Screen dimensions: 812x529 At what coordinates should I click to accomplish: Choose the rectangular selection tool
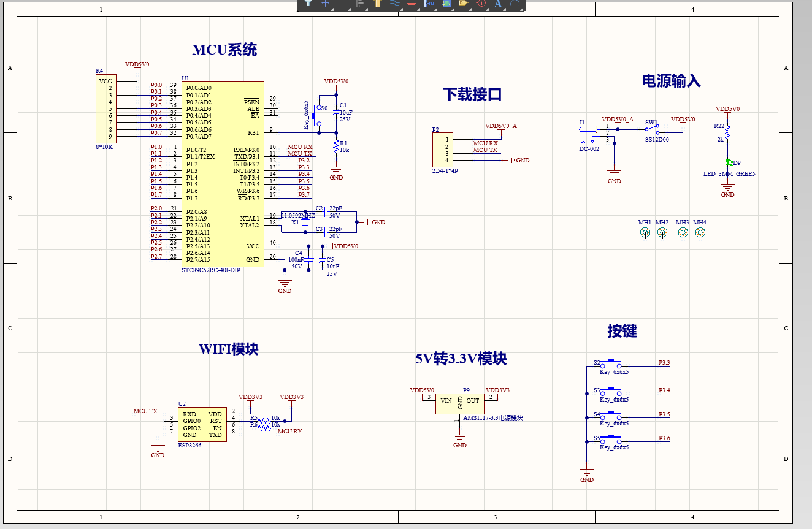point(343,3)
